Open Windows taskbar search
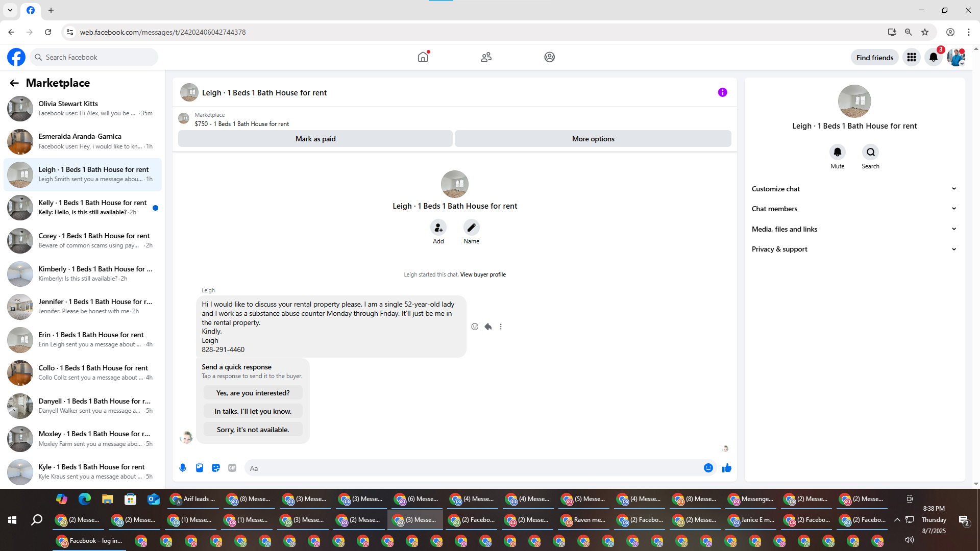This screenshot has height=551, width=980. [x=37, y=520]
